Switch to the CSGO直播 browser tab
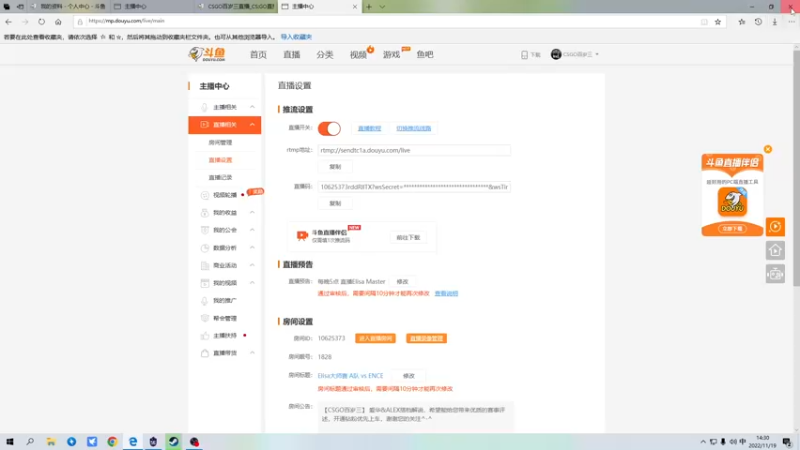 click(237, 7)
